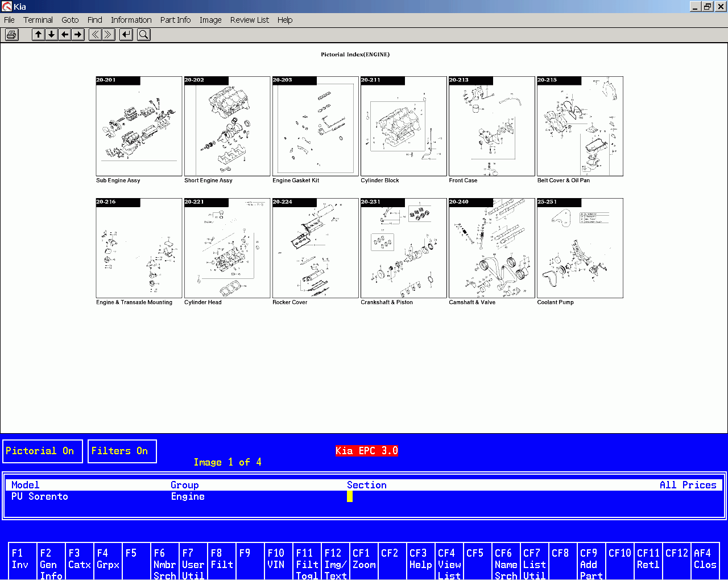Click the F6 Nmbr Srch function key
The width and height of the screenshot is (728, 580).
165,562
